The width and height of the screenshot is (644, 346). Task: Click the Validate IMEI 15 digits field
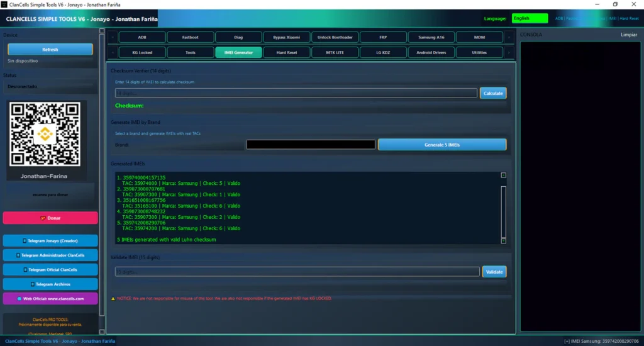(x=297, y=272)
